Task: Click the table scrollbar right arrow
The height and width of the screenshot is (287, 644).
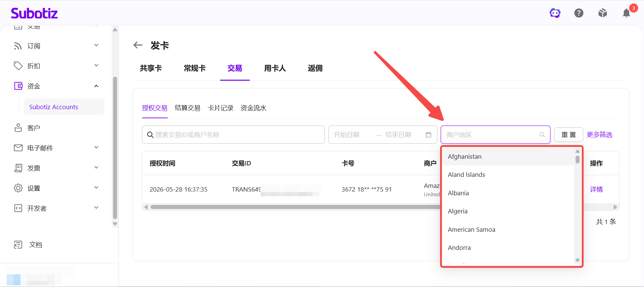Action: pyautogui.click(x=615, y=207)
